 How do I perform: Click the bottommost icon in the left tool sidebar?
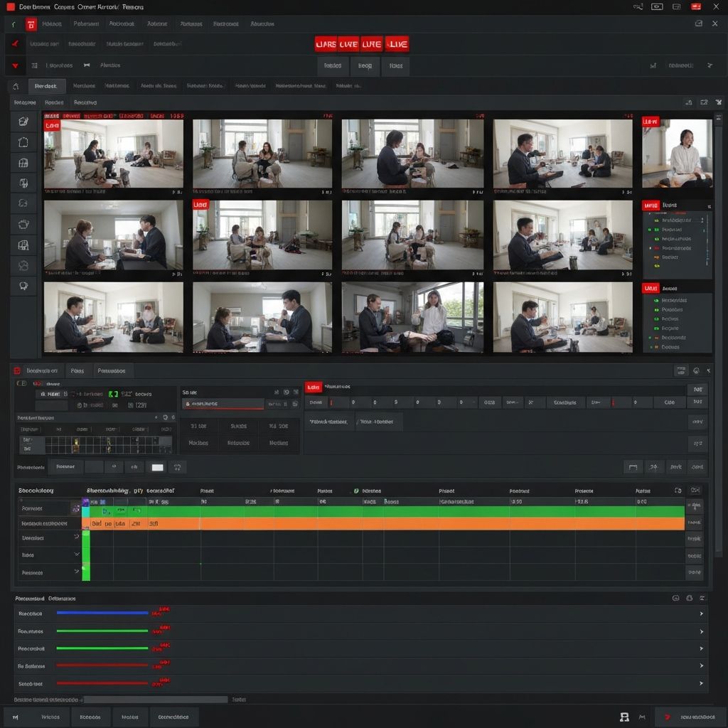(x=23, y=286)
